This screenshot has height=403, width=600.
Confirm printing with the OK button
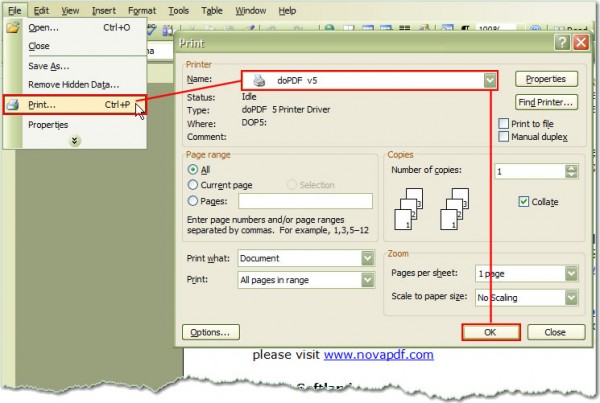click(x=491, y=332)
